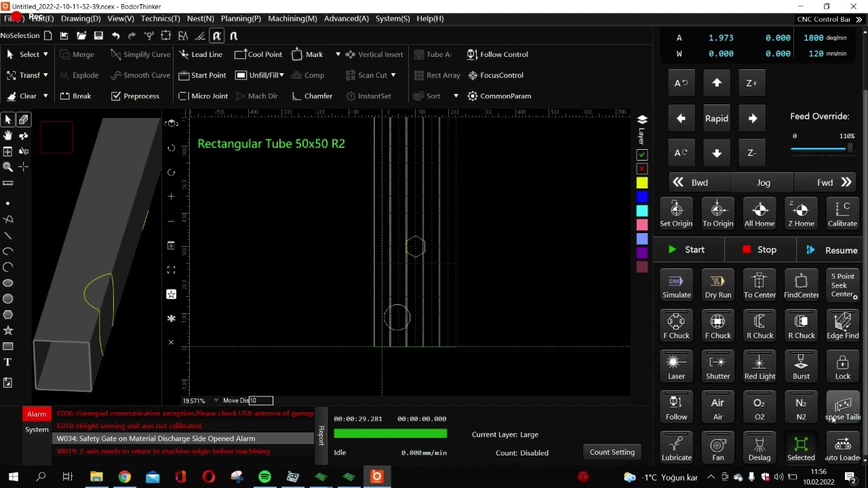Select the Eraser tool in the drawing toolbox
This screenshot has height=488, width=868.
click(x=24, y=120)
